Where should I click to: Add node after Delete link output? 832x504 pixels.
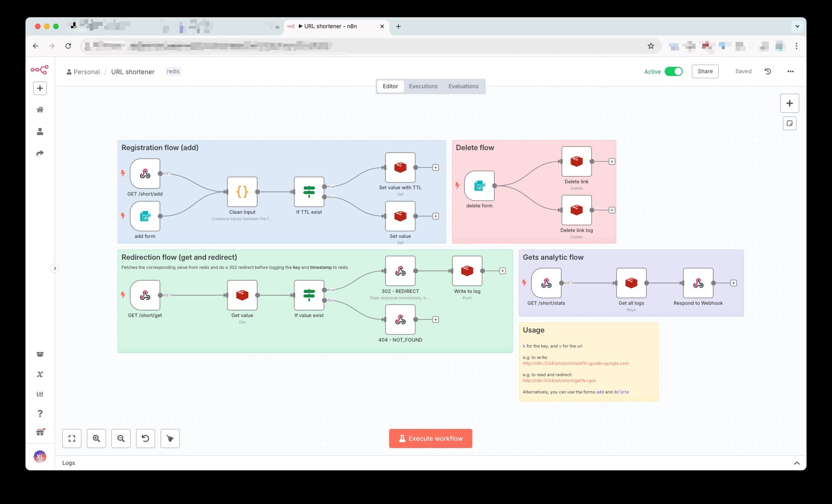coord(612,161)
